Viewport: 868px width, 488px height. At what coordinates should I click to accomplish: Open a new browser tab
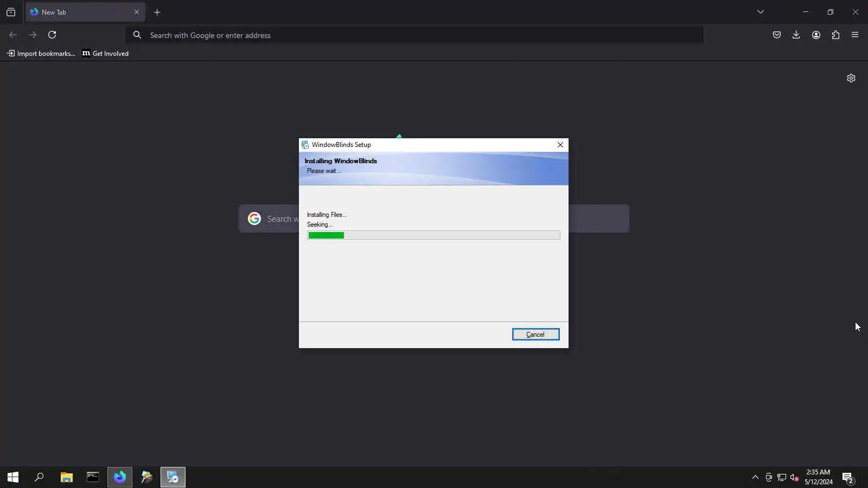[157, 12]
